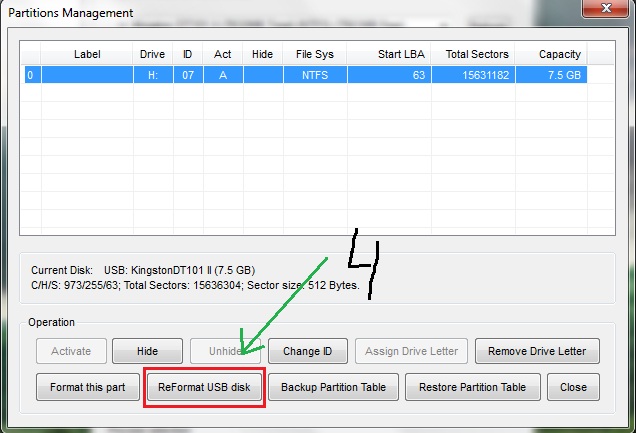Viewport: 636px width, 433px height.
Task: Click the ReFormat USB disk button
Action: point(205,387)
